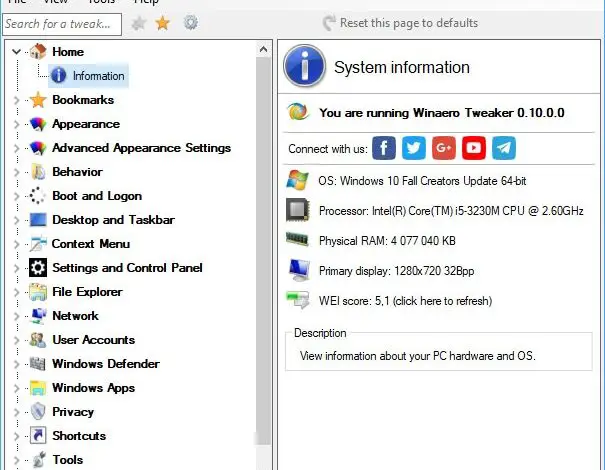Click the Primary display info line

click(x=396, y=271)
